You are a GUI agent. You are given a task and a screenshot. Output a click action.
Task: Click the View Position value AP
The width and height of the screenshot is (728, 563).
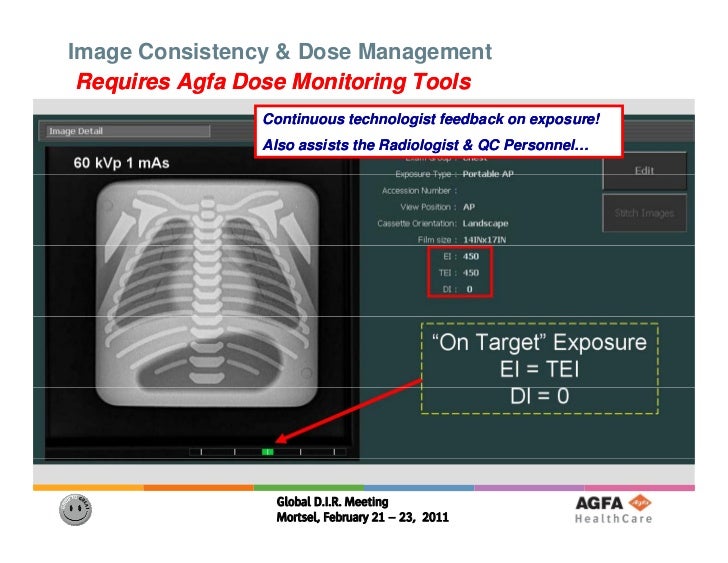(x=469, y=207)
